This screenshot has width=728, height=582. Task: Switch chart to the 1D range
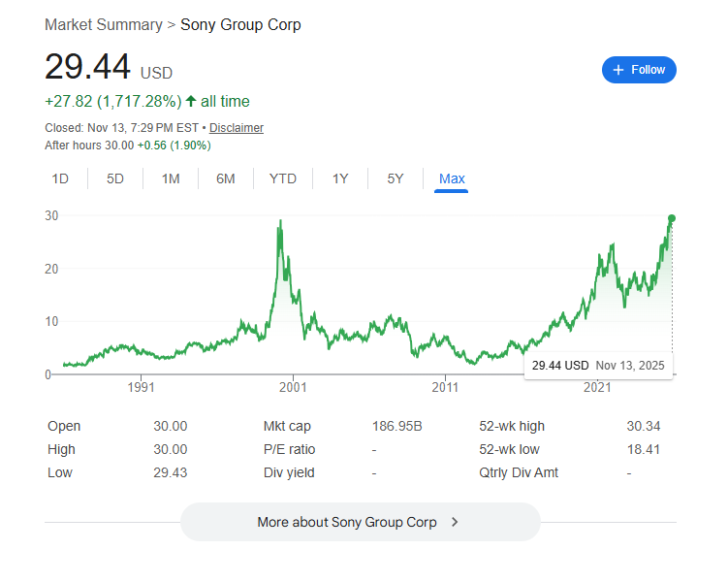pos(60,178)
